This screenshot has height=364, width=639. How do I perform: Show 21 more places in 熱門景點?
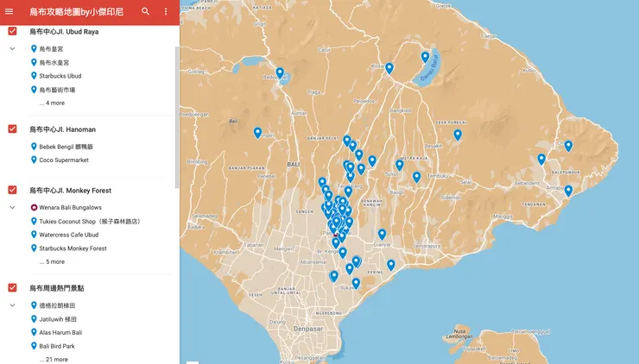(54, 360)
